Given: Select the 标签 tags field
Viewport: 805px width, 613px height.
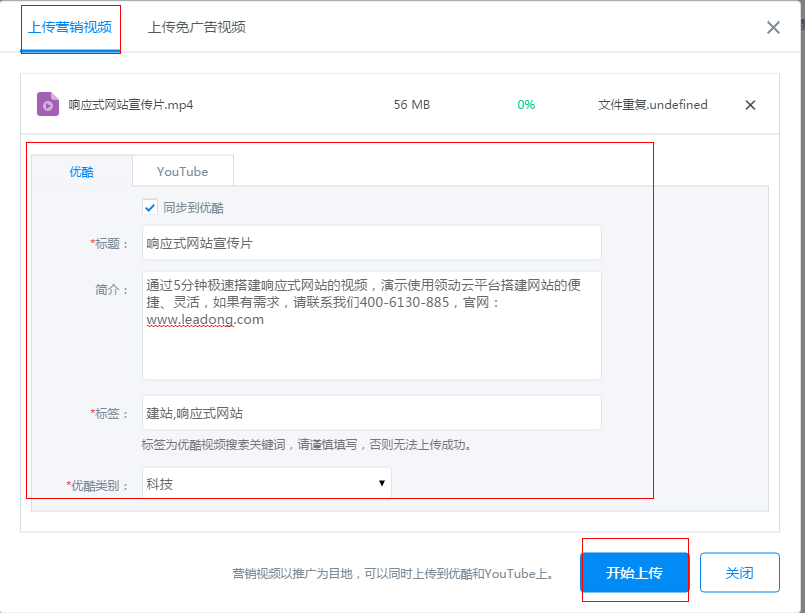Looking at the screenshot, I should [x=370, y=412].
